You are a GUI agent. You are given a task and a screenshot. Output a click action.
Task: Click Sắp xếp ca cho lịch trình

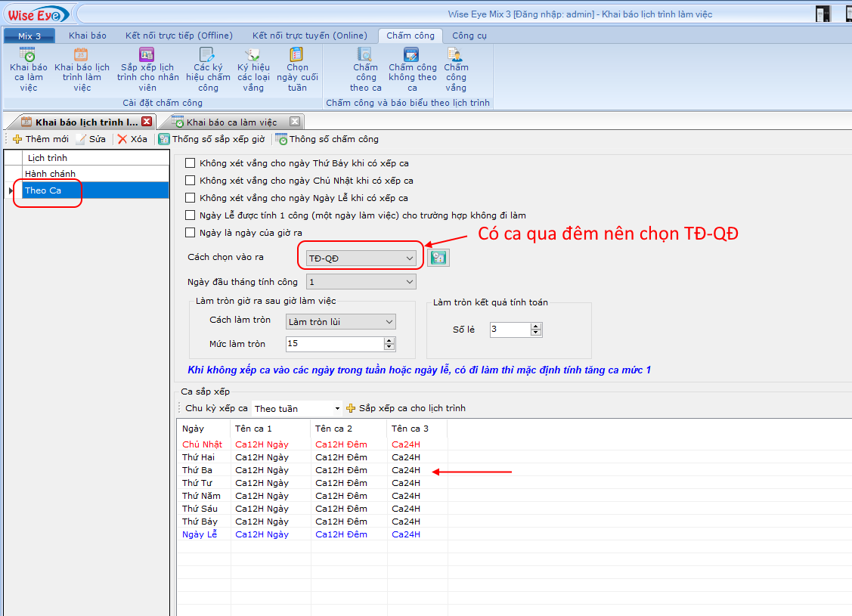[x=406, y=408]
